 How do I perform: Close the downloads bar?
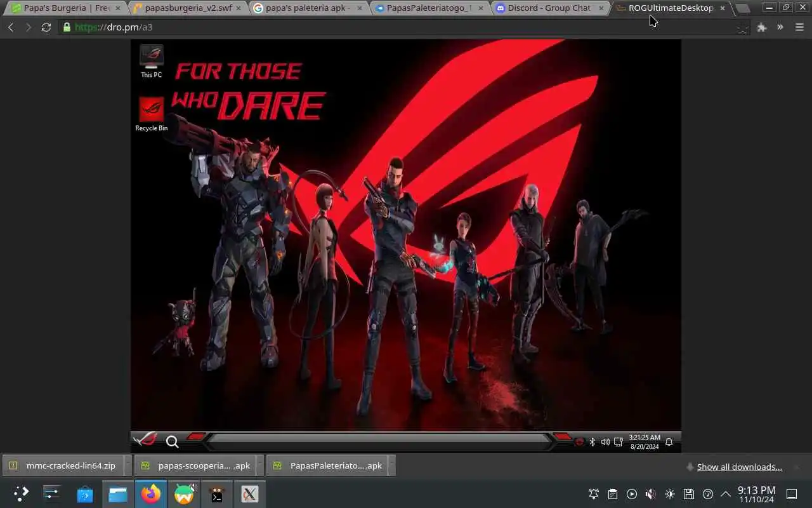(x=797, y=467)
